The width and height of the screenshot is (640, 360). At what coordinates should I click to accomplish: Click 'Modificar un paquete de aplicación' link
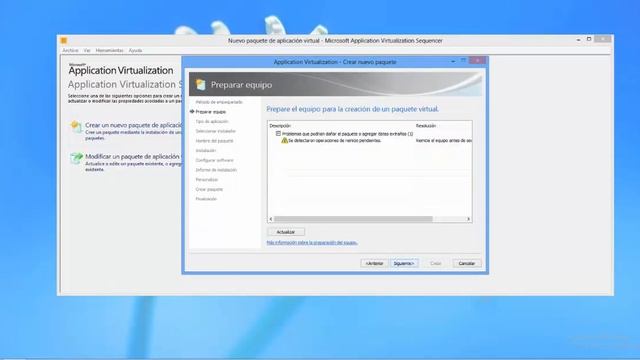(132, 156)
